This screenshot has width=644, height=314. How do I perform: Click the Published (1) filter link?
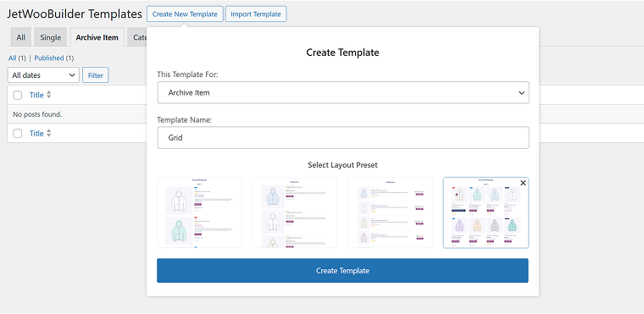[53, 58]
